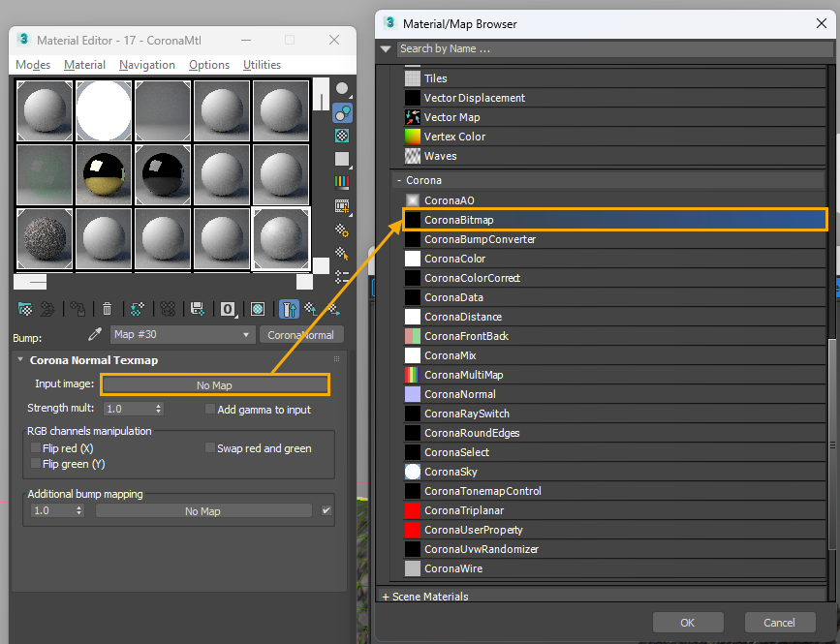This screenshot has height=644, width=840.
Task: Select CoronaTriplanar in the list
Action: [614, 510]
